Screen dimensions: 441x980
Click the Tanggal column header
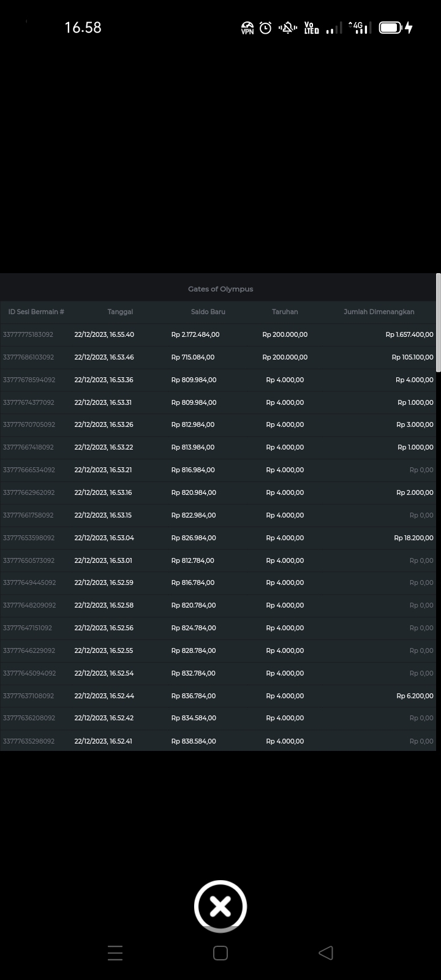point(120,312)
